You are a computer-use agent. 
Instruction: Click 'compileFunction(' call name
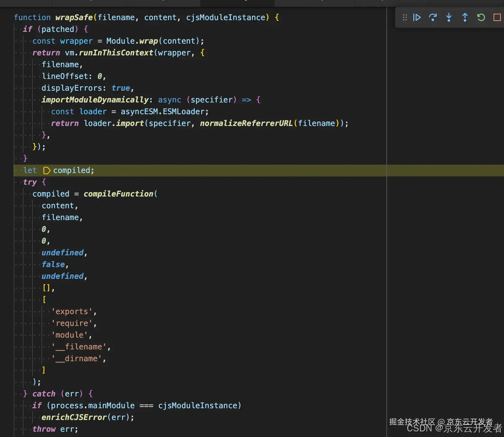tap(120, 194)
